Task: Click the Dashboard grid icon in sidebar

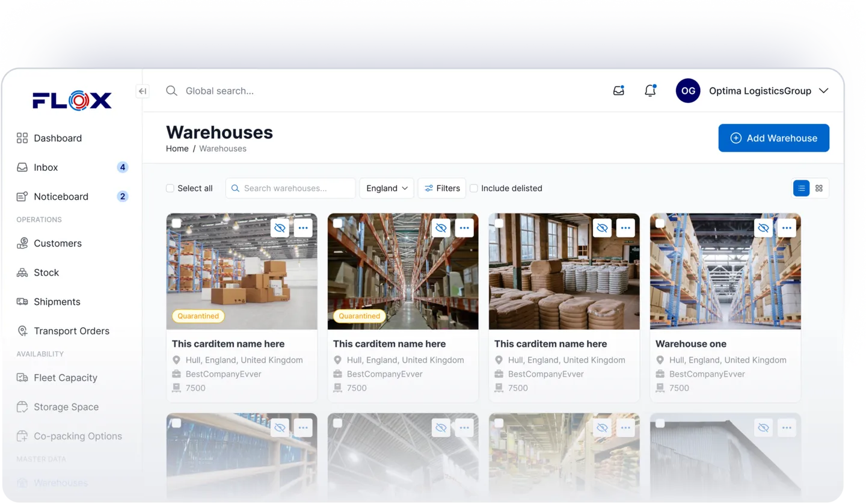Action: pyautogui.click(x=22, y=138)
